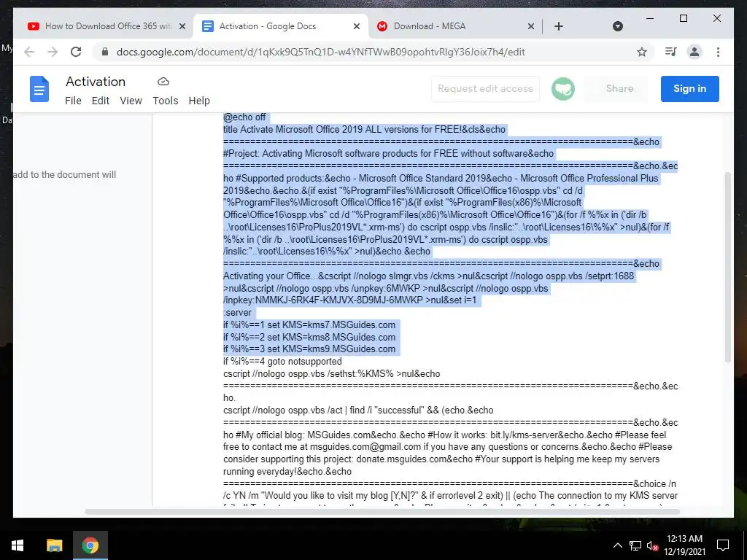The image size is (747, 560).
Task: Click the blue Sign in button
Action: click(x=689, y=88)
